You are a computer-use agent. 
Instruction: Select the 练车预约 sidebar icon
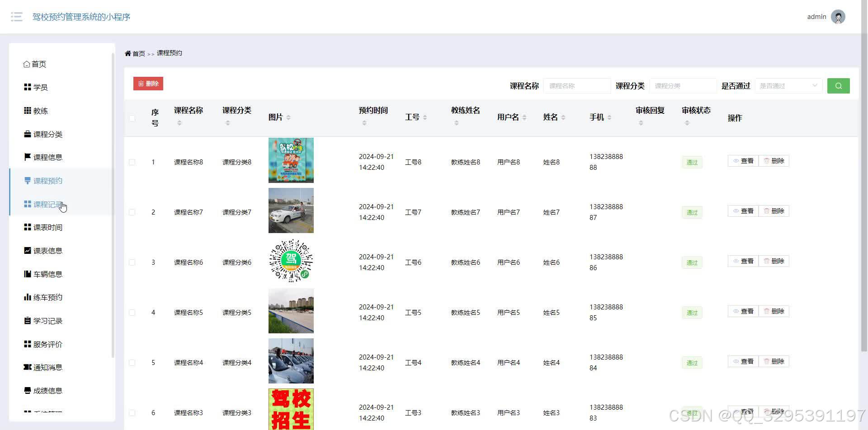click(x=27, y=297)
